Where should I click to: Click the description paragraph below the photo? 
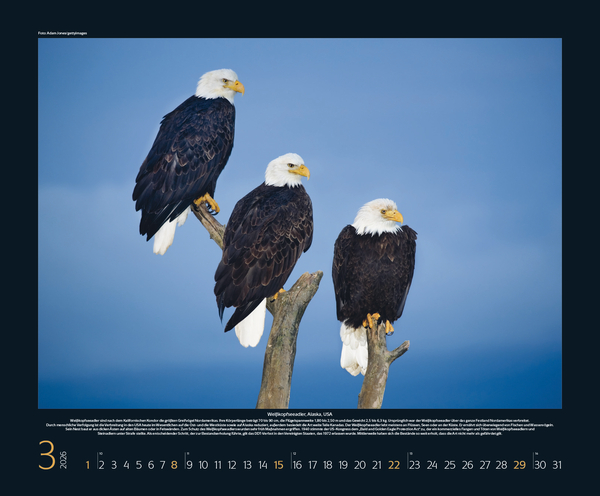pos(300,427)
